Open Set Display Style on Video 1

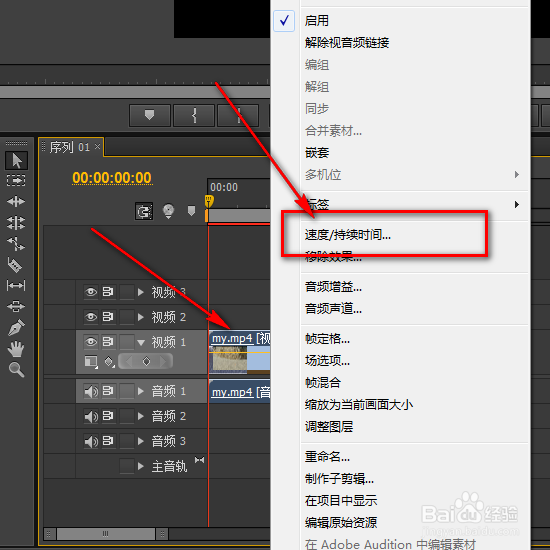pos(91,361)
